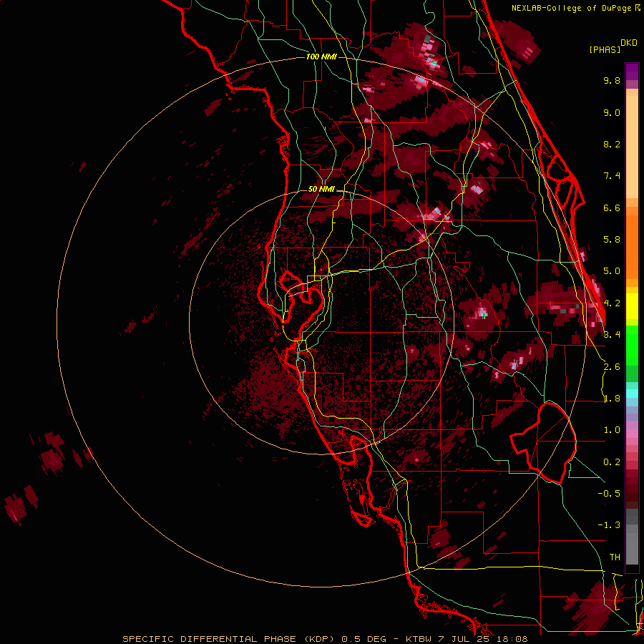Click the [PHAS] units label
Viewport: 644px width, 644px height.
pos(605,49)
